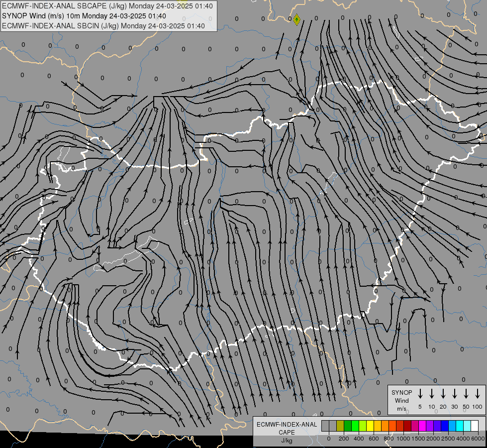Click the 6000 value on CAPE scale

pyautogui.click(x=478, y=439)
